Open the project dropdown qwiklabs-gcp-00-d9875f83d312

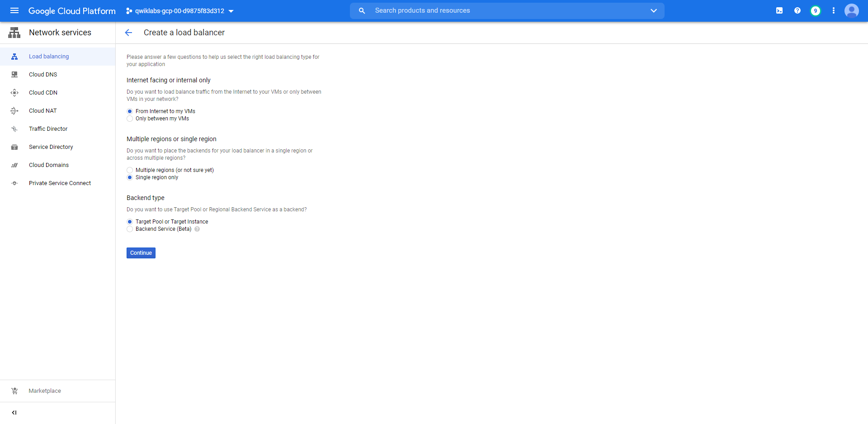pos(180,11)
